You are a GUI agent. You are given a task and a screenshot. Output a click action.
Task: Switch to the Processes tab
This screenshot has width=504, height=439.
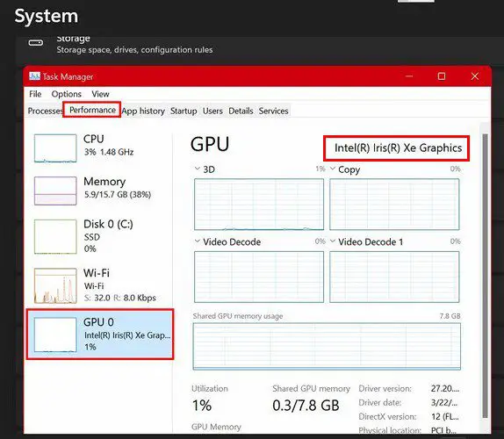point(45,111)
